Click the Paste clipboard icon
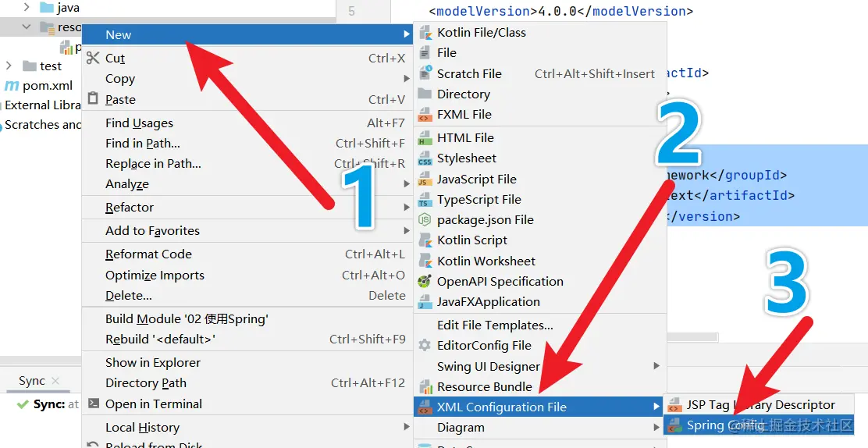This screenshot has height=448, width=868. click(93, 98)
